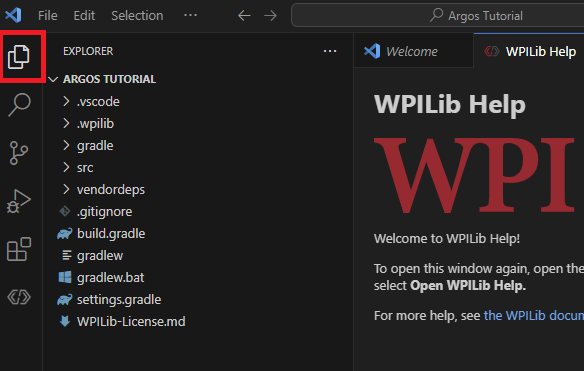Collapse the ARGOS TUTORIAL root folder
584x371 pixels.
point(53,79)
